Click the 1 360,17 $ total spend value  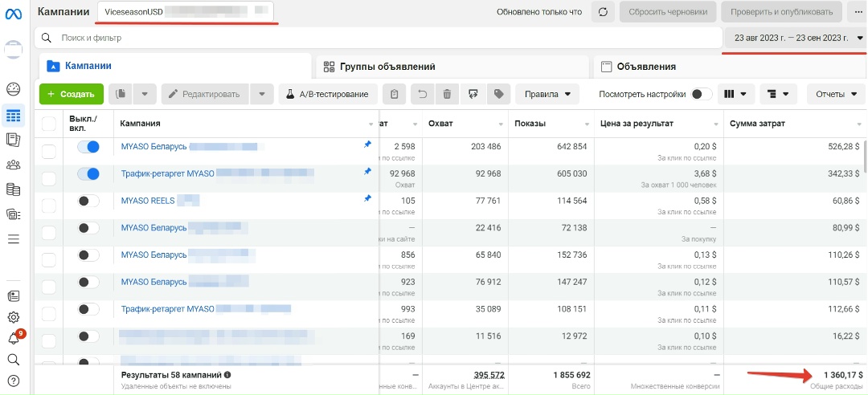(x=842, y=375)
